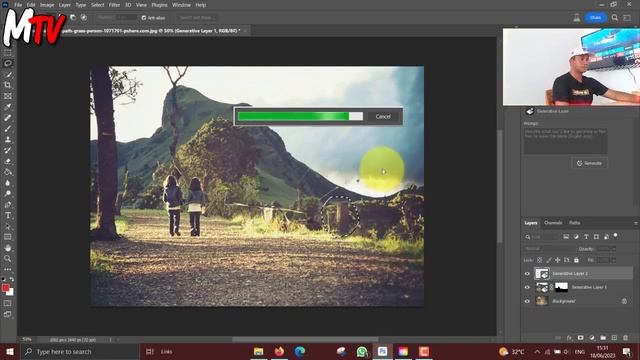Toggle lock all padlock icon
This screenshot has height=360, width=640.
point(576,260)
